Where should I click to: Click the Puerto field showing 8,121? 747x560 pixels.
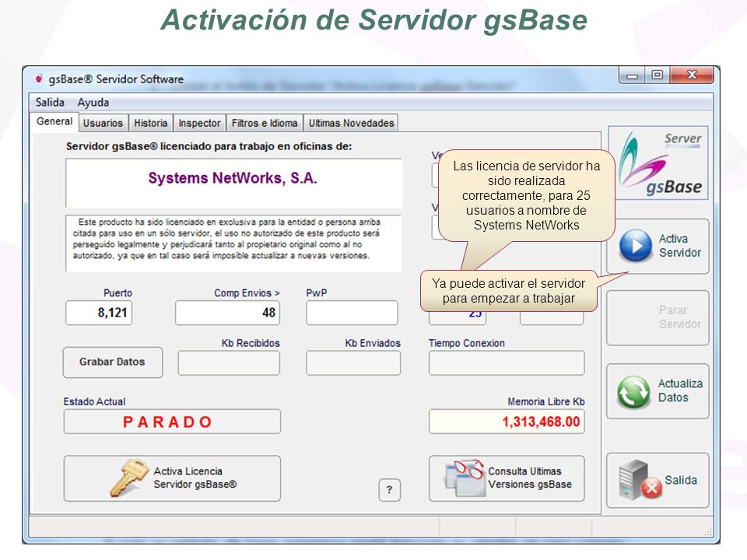tap(99, 313)
